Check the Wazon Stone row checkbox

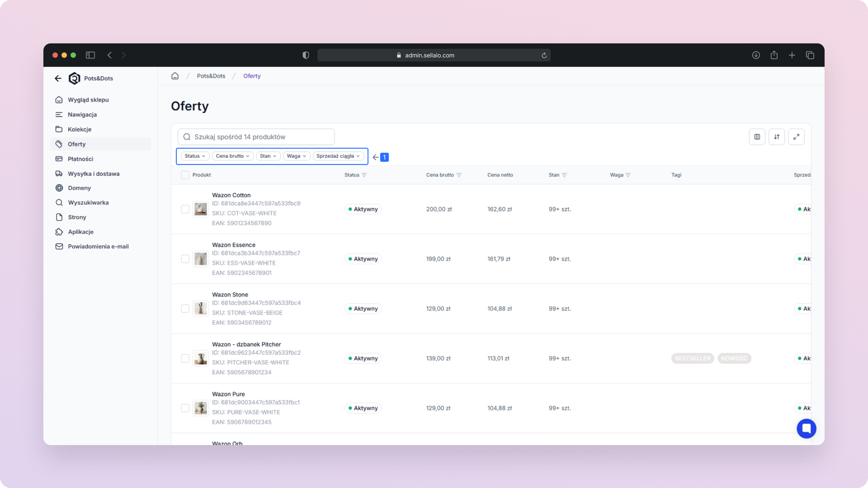pos(185,309)
